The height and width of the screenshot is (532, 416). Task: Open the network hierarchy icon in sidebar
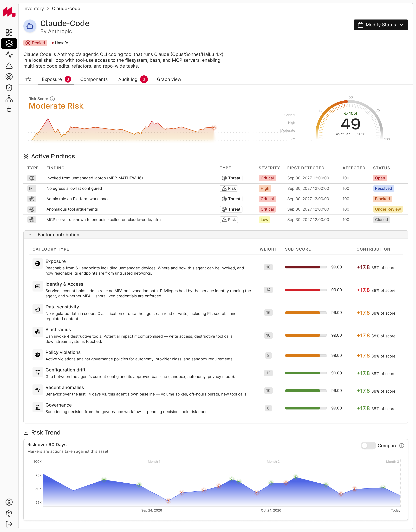[x=9, y=99]
